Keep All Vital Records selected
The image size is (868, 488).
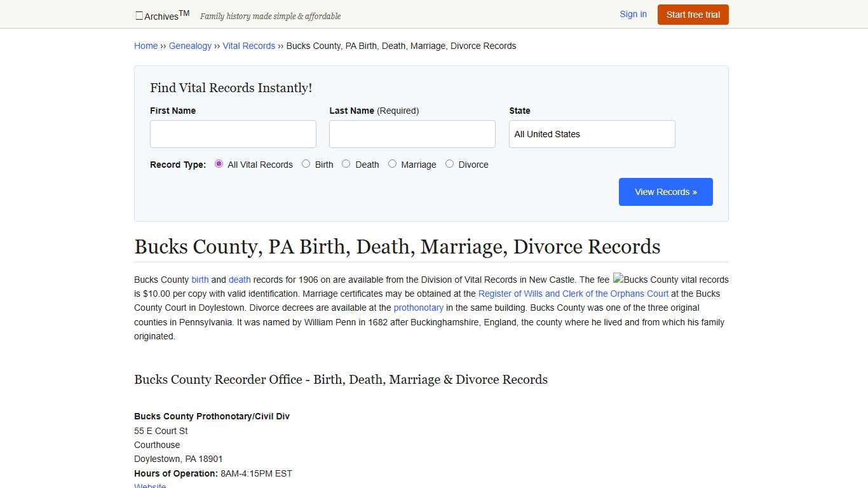pyautogui.click(x=219, y=163)
